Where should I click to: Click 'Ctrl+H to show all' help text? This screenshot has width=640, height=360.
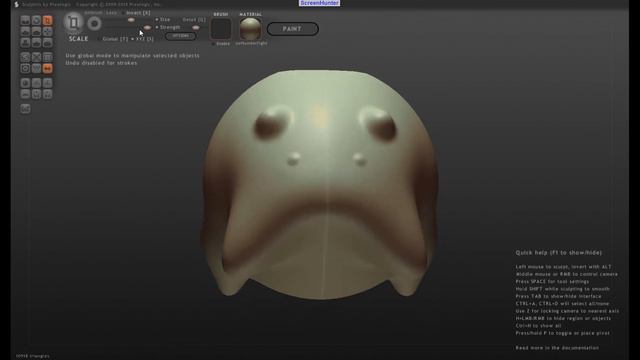point(538,325)
